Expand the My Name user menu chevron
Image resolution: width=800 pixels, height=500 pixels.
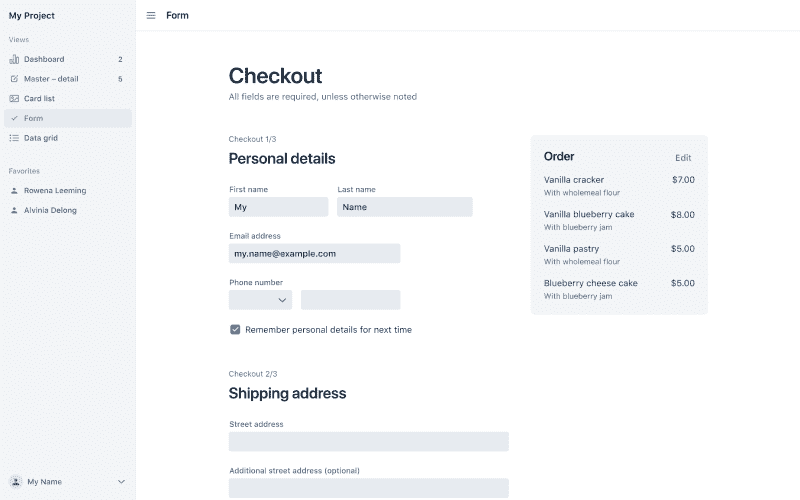coord(121,481)
